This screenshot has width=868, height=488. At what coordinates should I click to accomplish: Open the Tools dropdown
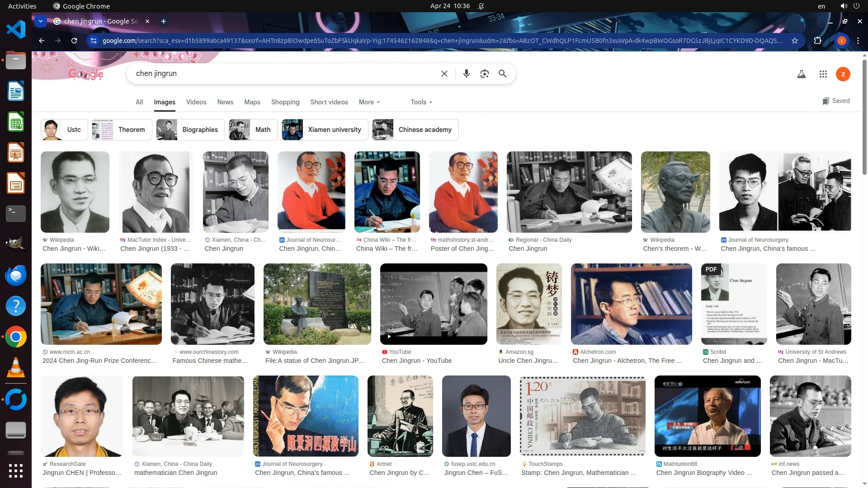tap(421, 102)
